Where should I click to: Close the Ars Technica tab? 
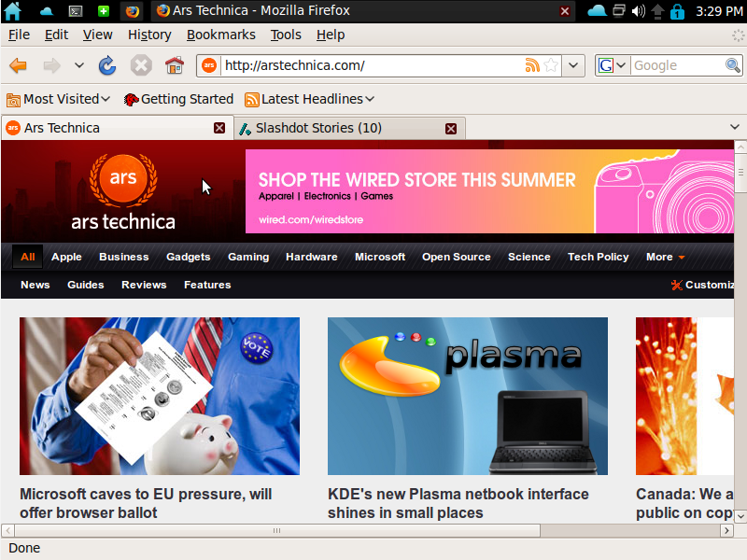pyautogui.click(x=219, y=128)
